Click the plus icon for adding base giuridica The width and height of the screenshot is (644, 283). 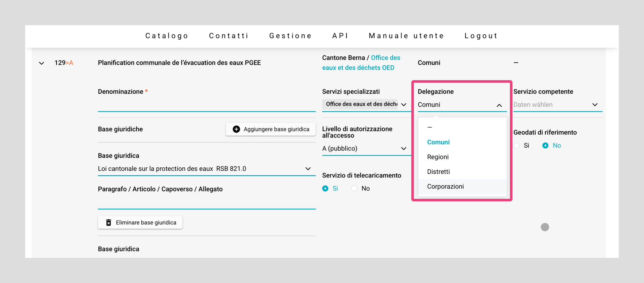[x=236, y=129]
